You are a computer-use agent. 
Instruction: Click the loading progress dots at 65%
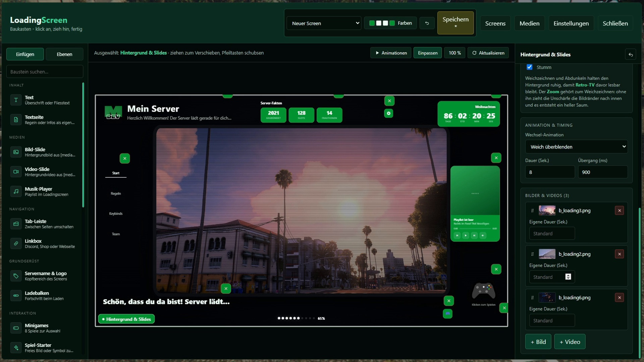pyautogui.click(x=296, y=318)
